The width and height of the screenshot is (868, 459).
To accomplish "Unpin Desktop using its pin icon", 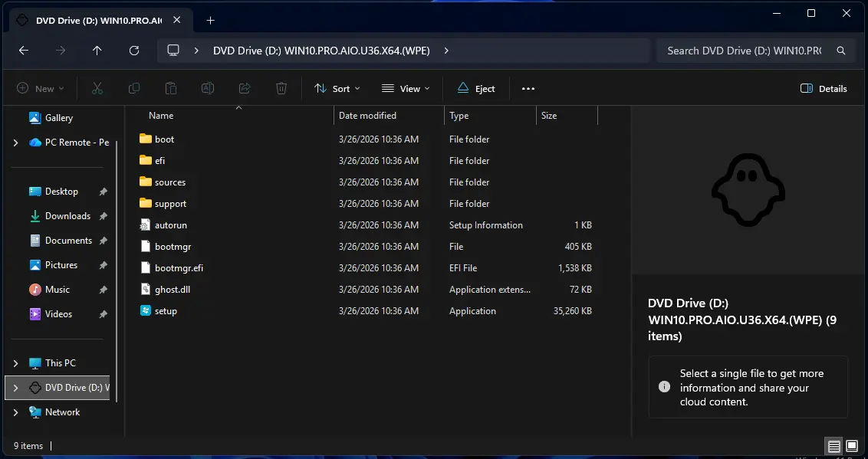I will [x=103, y=192].
